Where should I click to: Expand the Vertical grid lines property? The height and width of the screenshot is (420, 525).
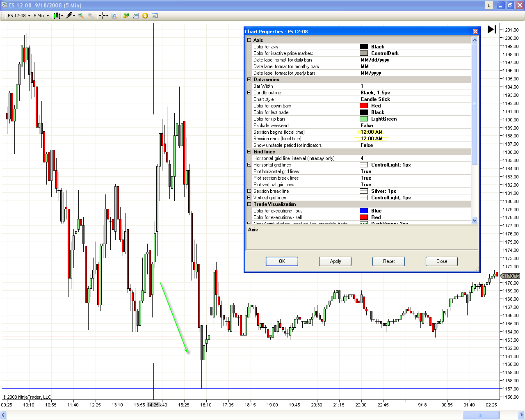pyautogui.click(x=249, y=198)
